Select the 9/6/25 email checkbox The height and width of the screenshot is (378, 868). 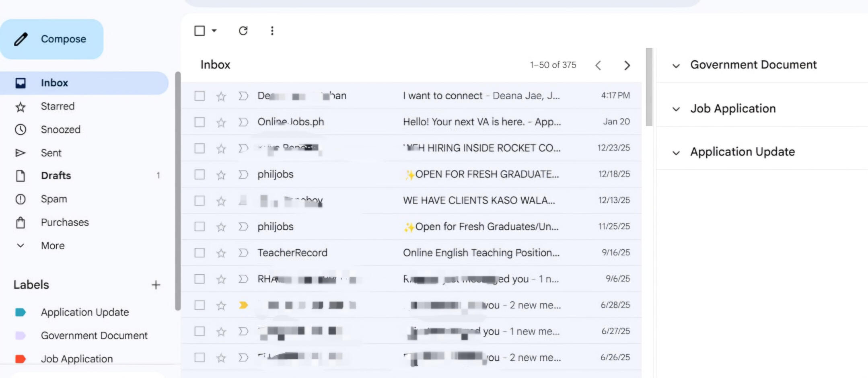point(200,279)
